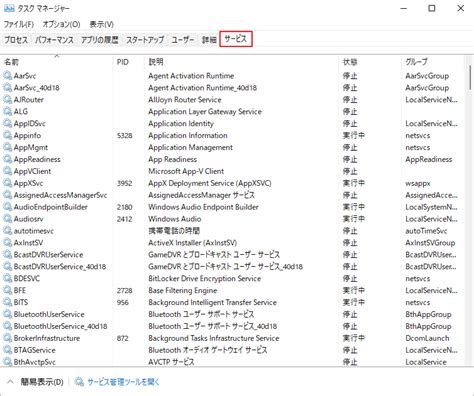
Task: Open the アプリの履歴 tab
Action: [x=100, y=40]
